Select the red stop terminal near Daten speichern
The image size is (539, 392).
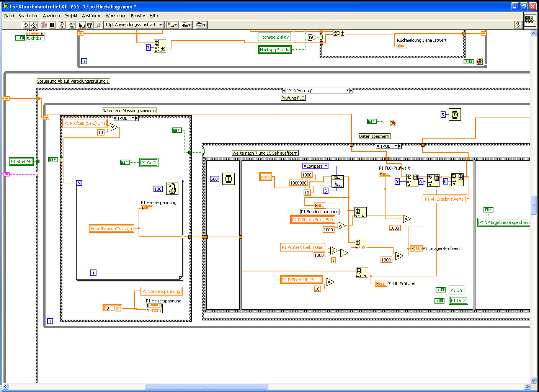393,123
